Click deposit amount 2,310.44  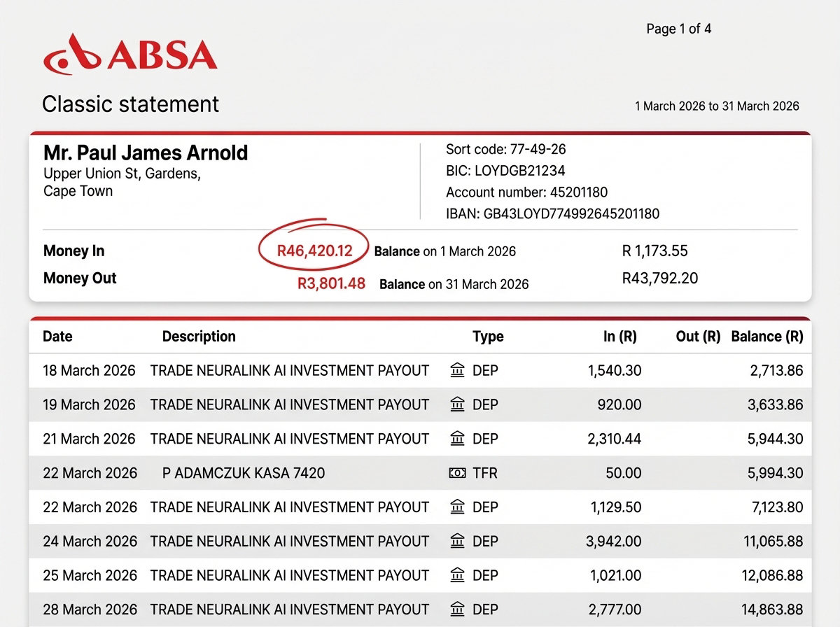pos(614,439)
